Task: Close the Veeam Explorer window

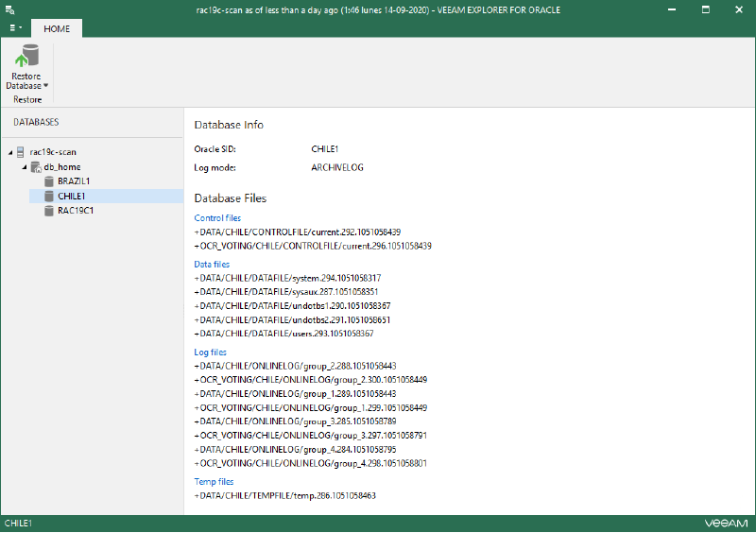Action: tap(739, 9)
